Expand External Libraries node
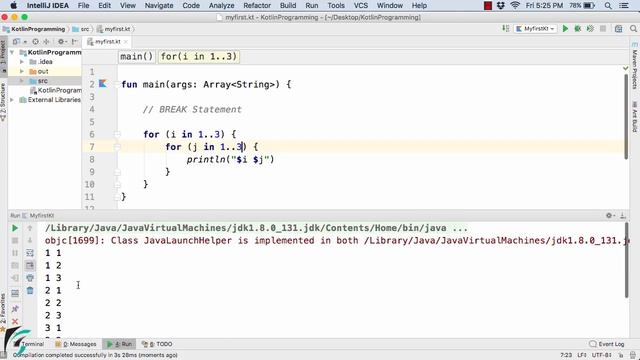Image resolution: width=640 pixels, height=360 pixels. [x=12, y=100]
